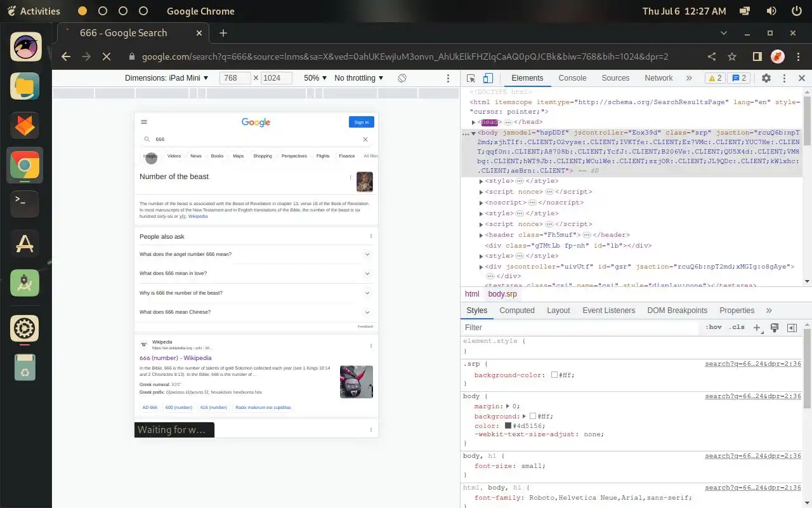Open the Event Listeners tab

click(x=608, y=311)
